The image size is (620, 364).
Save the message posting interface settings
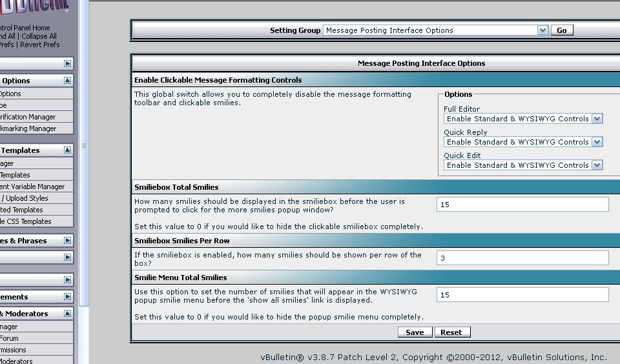[x=415, y=332]
